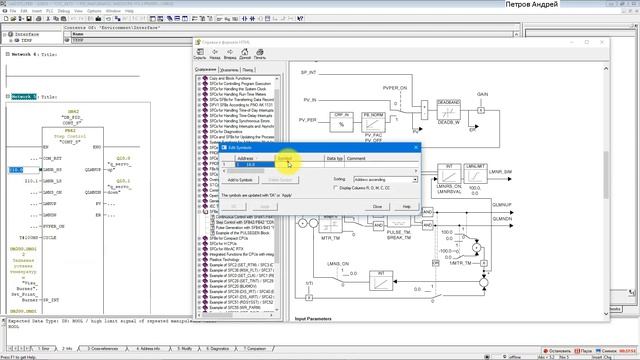Collapse Network 5 in the editor
This screenshot has width=640, height=360.
pos(8,97)
